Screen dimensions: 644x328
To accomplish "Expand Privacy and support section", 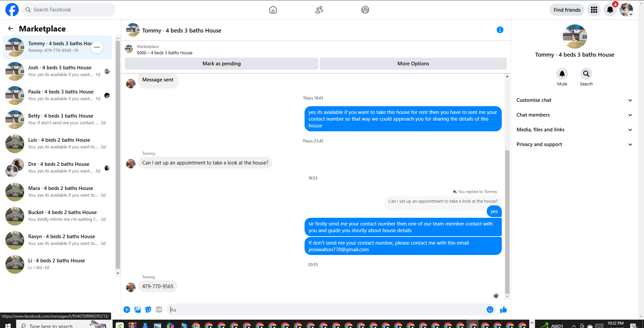I will [x=575, y=144].
